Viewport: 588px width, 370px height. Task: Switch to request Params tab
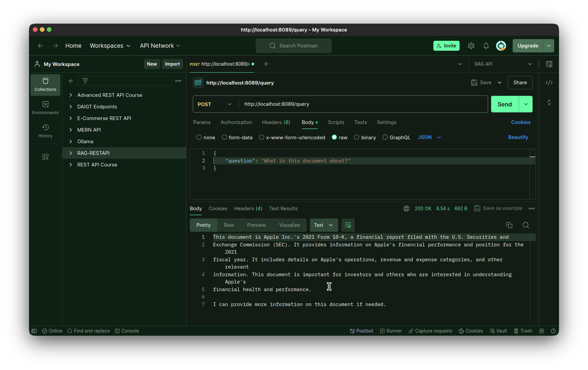(202, 122)
